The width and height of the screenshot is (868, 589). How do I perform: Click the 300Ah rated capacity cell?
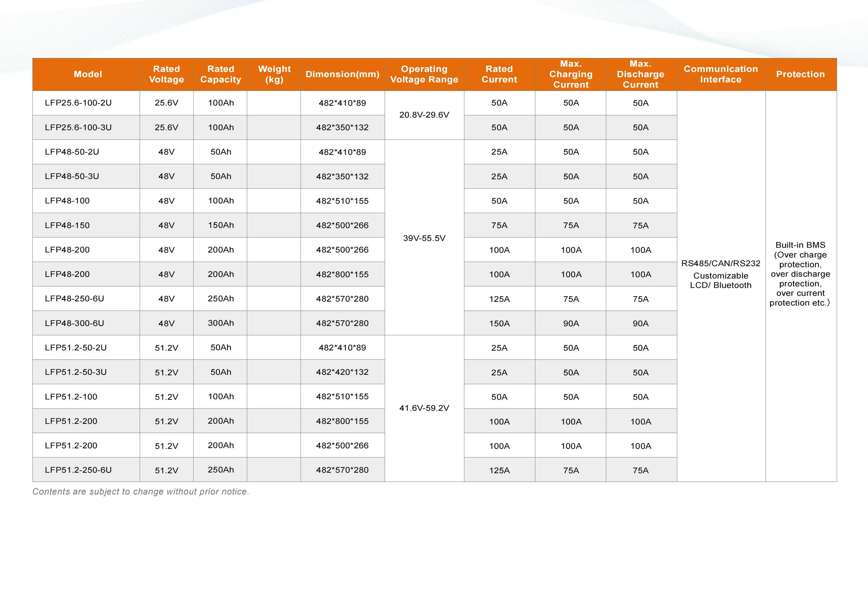pyautogui.click(x=221, y=323)
